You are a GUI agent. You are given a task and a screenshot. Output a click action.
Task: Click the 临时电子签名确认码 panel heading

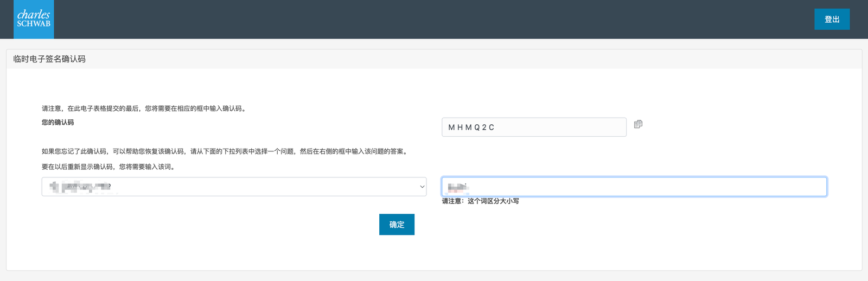point(49,59)
